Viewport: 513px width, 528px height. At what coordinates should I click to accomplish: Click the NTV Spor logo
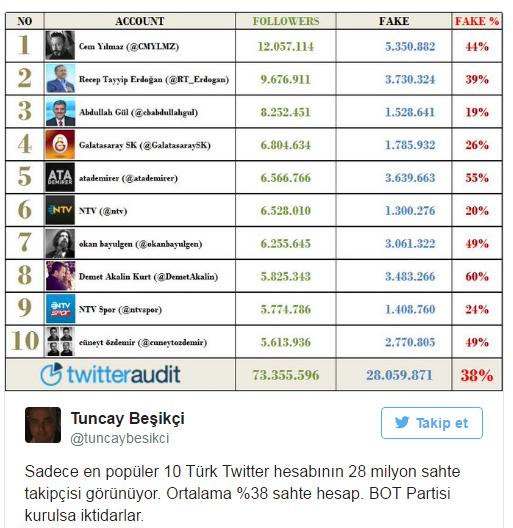(60, 309)
